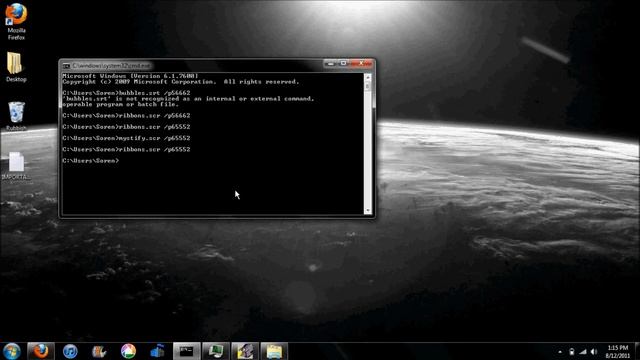Image resolution: width=640 pixels, height=360 pixels.
Task: Select the IMPORTANT text file icon
Action: coord(16,166)
